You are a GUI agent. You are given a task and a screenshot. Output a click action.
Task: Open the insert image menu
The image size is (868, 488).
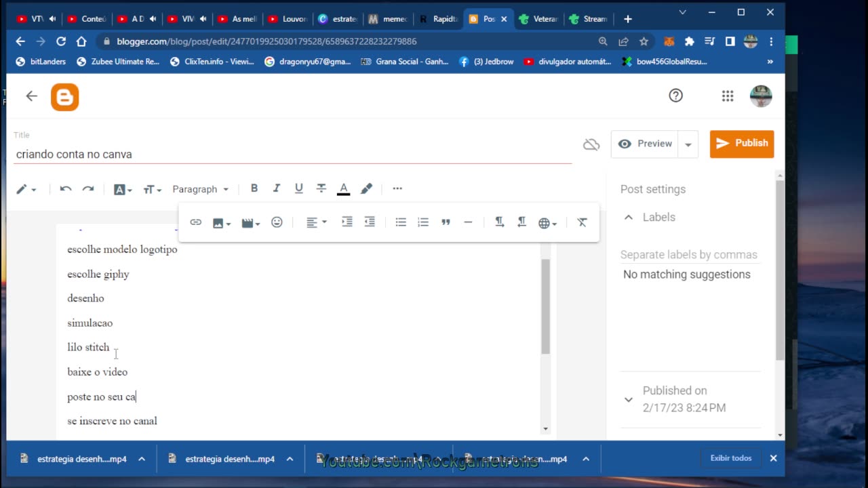pyautogui.click(x=222, y=223)
